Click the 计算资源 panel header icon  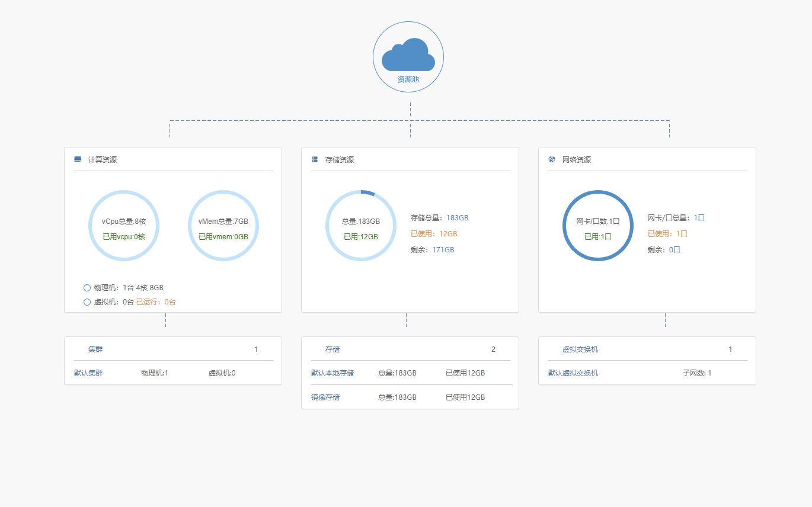click(78, 159)
